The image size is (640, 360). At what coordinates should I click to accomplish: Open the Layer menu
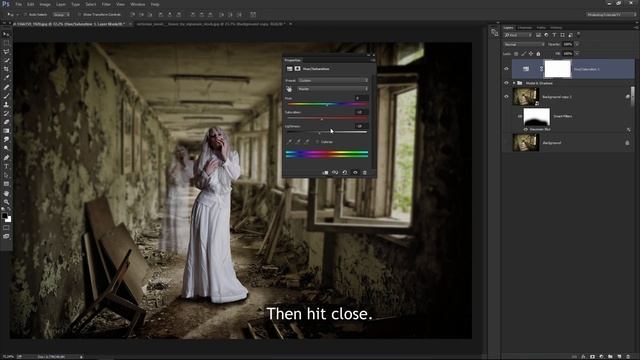(61, 4)
